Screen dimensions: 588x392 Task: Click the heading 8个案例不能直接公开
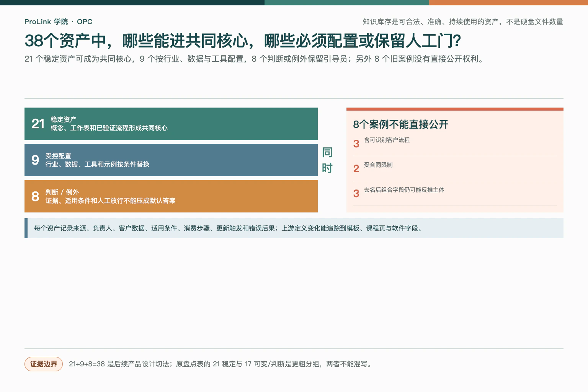(400, 124)
